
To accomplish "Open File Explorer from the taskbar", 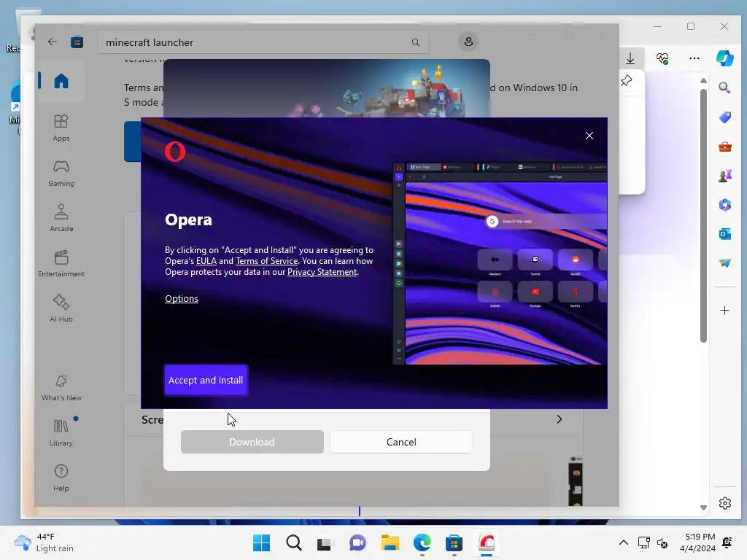I will tap(390, 542).
